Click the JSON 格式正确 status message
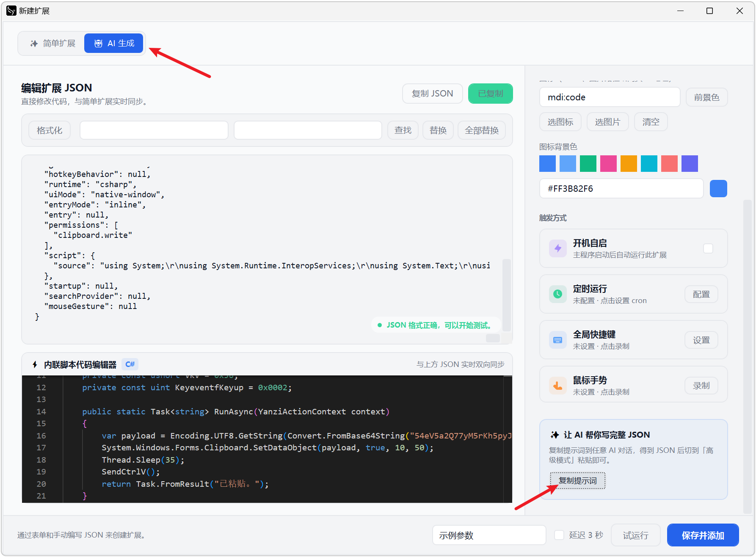The height and width of the screenshot is (557, 756). [435, 325]
